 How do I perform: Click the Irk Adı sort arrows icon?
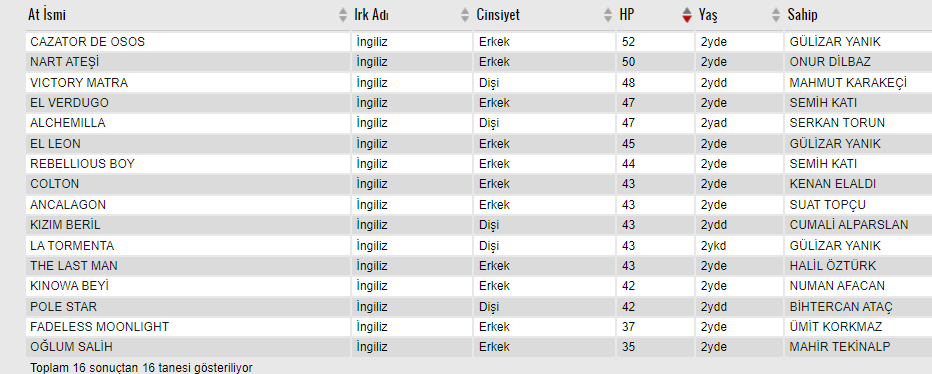point(465,15)
